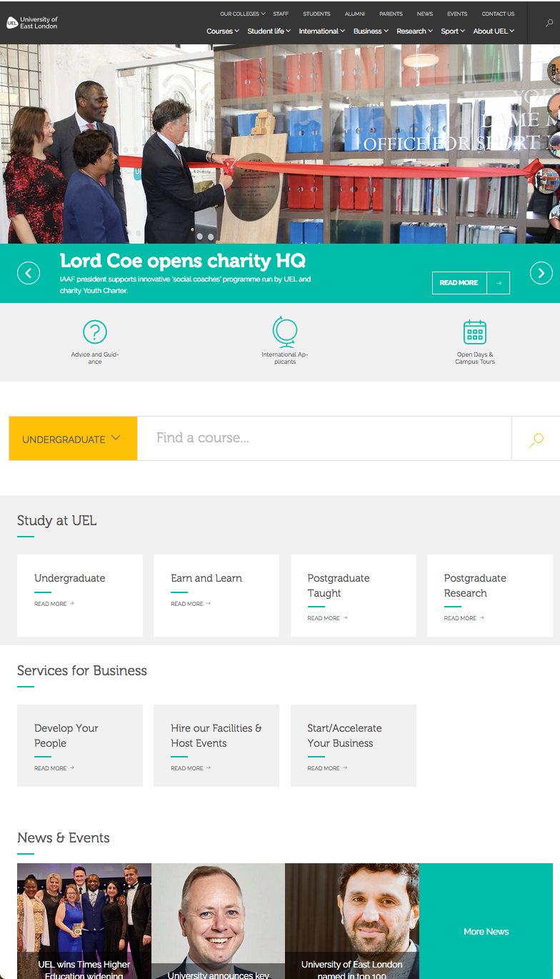Open Contact Us link

(498, 14)
